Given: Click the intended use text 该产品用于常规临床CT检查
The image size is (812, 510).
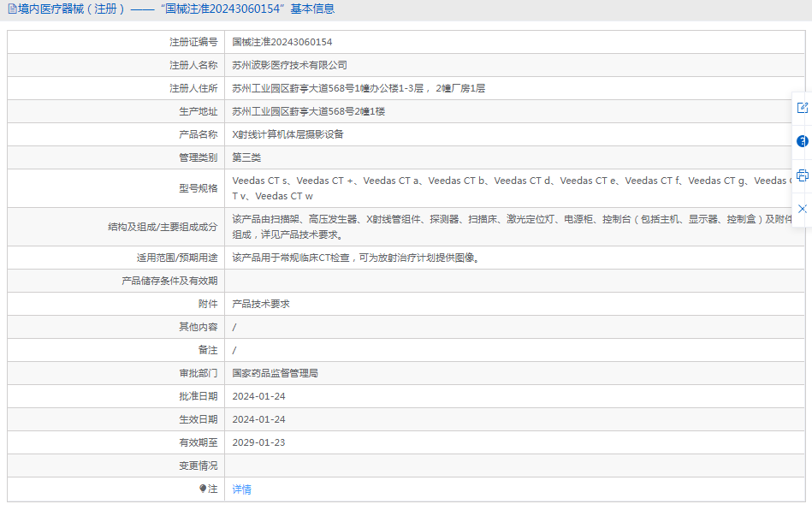Looking at the screenshot, I should (x=357, y=258).
